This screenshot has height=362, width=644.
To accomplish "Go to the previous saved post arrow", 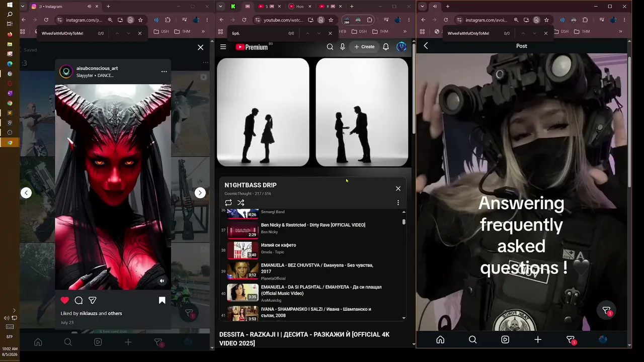I will pyautogui.click(x=26, y=193).
